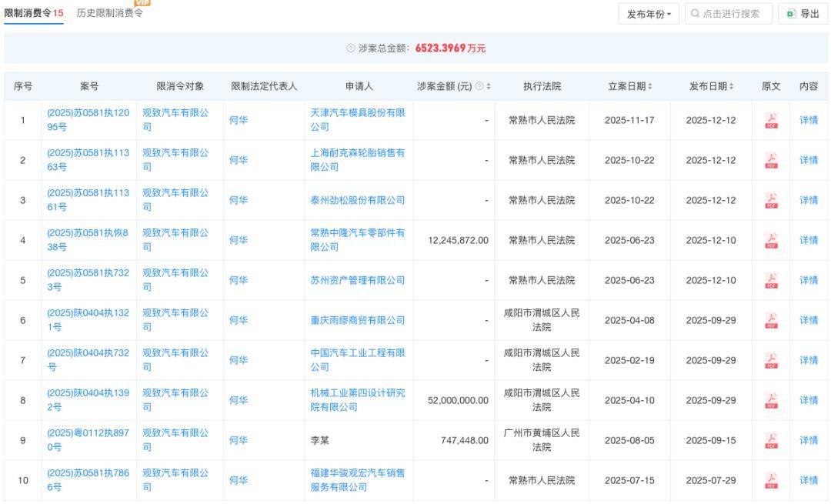
Task: Export list using 导出 button
Action: pos(803,13)
